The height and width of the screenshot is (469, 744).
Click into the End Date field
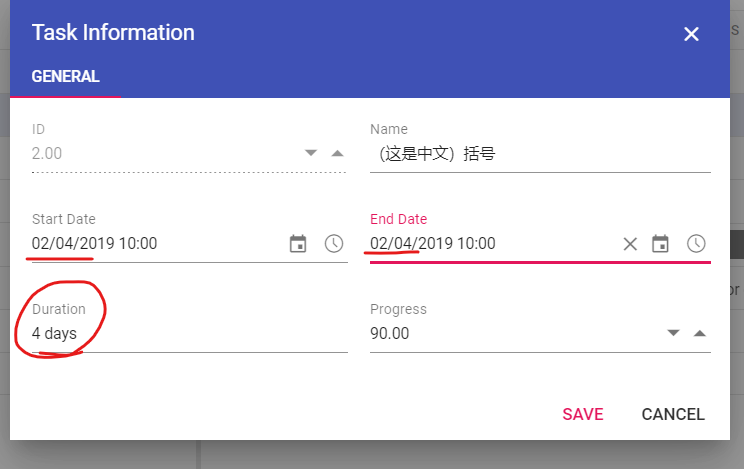click(x=490, y=244)
